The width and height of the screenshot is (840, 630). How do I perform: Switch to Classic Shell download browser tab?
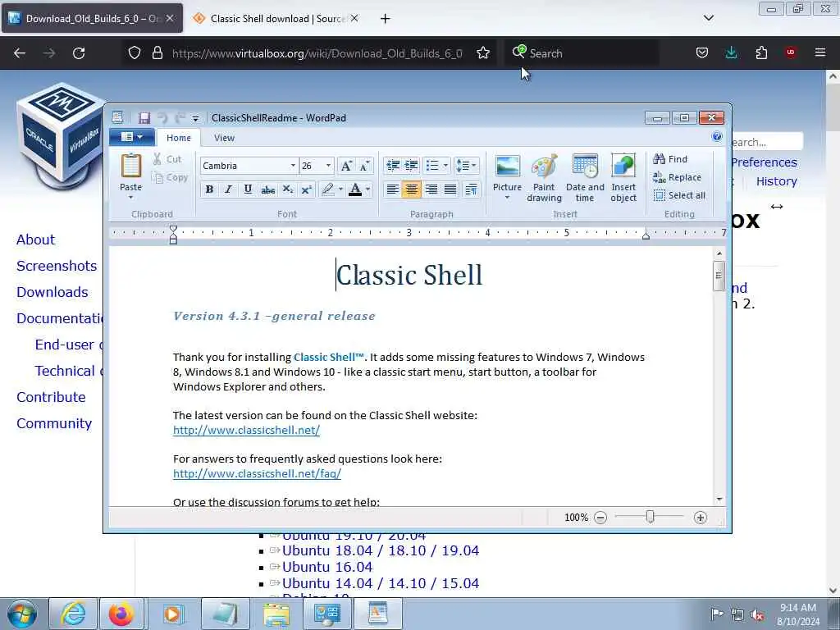click(276, 19)
